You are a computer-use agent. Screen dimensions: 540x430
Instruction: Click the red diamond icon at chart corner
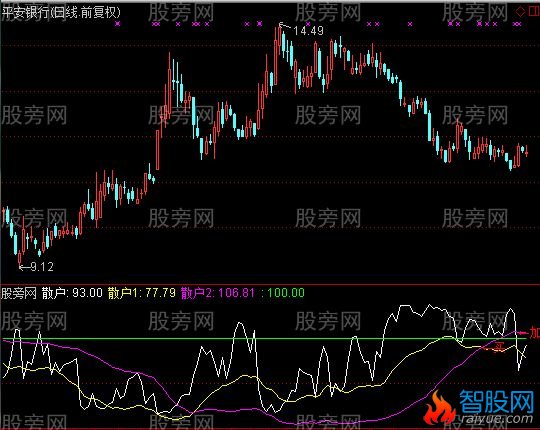[520, 12]
